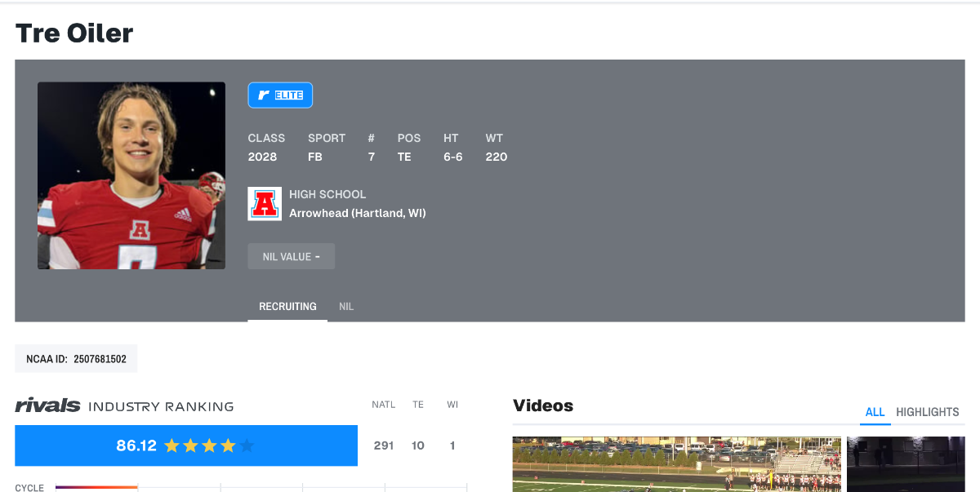Screen dimensions: 980x492
Task: Expand the NIL Value button
Action: pyautogui.click(x=292, y=256)
